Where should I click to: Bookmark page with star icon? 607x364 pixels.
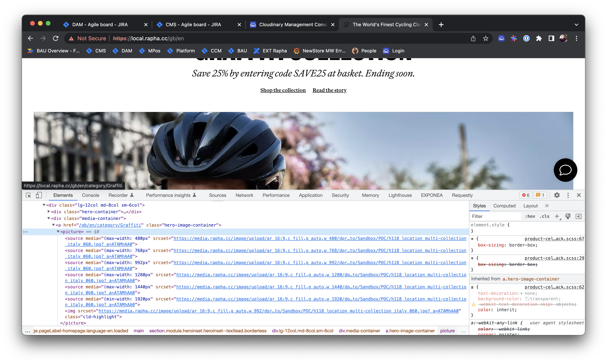coord(486,39)
